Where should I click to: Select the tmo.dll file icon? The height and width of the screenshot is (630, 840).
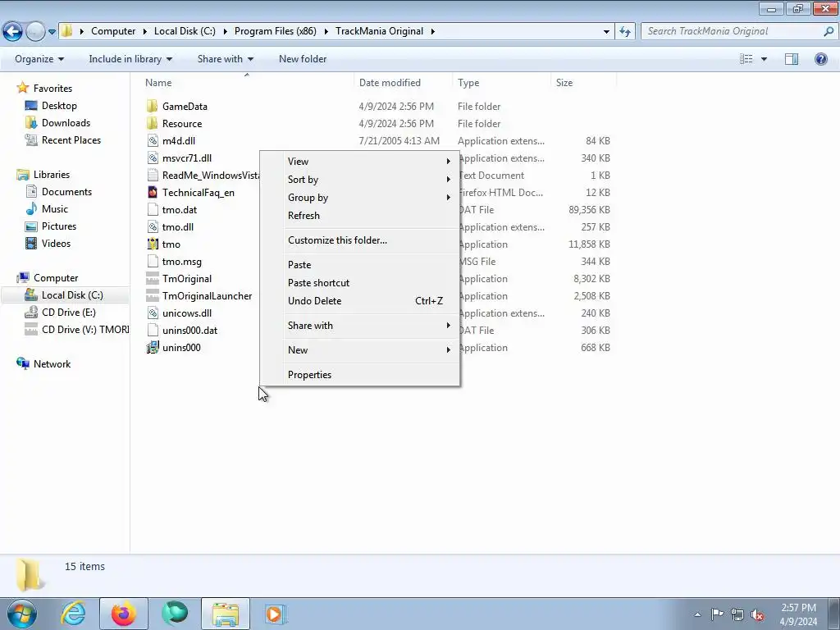point(153,227)
